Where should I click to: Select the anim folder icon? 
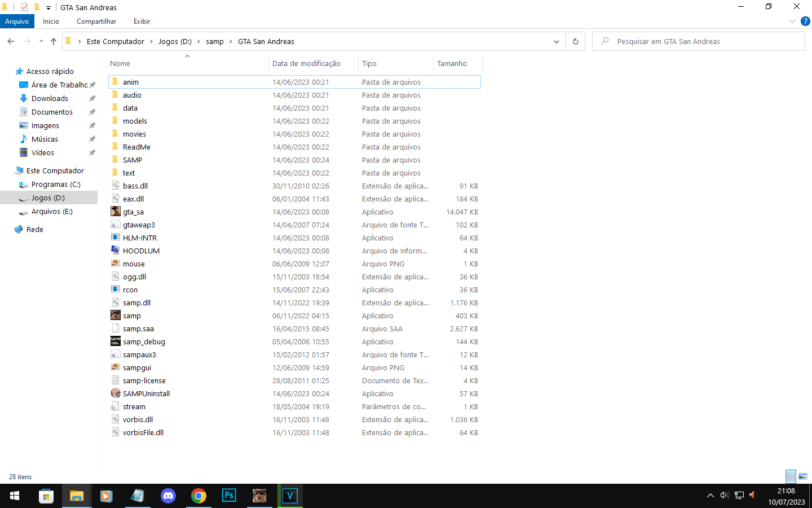click(x=116, y=82)
